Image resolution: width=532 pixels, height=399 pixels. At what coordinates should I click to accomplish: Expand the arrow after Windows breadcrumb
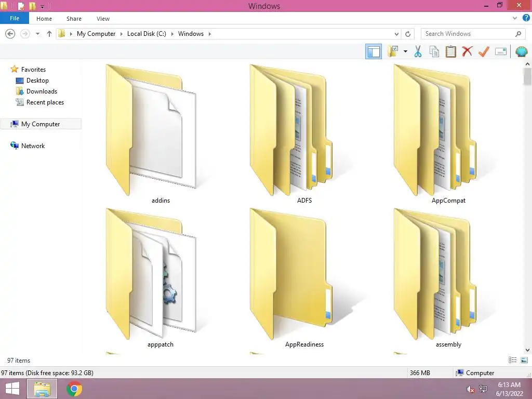(210, 34)
